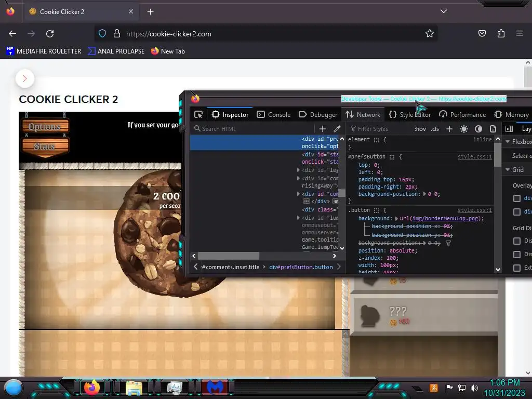Open File Explorer from the taskbar
Screen dimensions: 532x399
134,388
